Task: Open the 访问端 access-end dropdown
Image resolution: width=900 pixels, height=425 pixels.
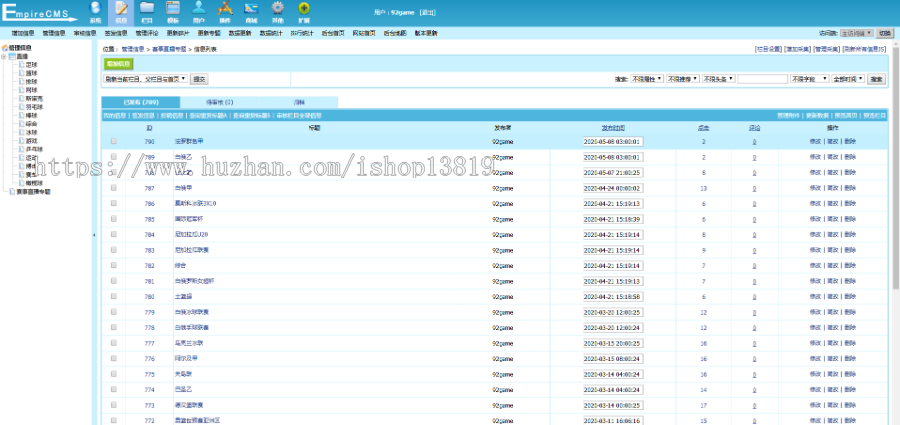Action: click(857, 33)
